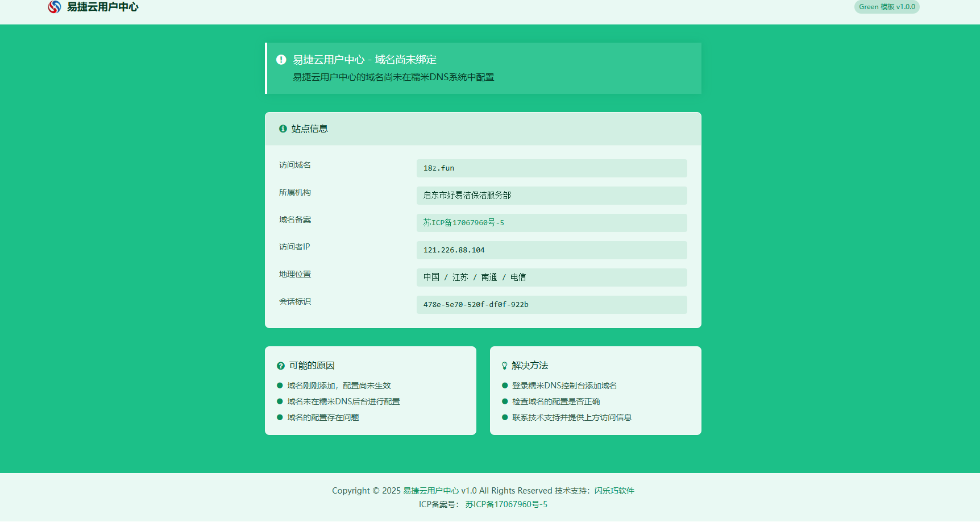Open the 闪乐巧软件 technical support link

point(616,490)
